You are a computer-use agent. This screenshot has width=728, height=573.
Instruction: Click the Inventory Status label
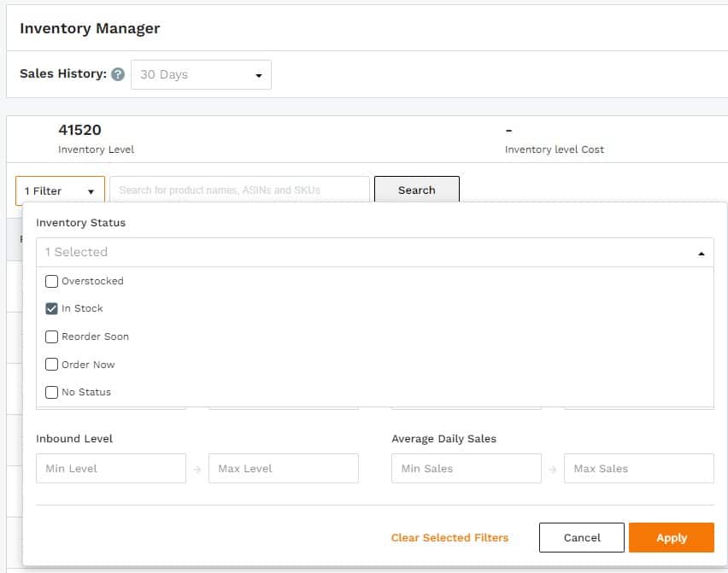click(81, 223)
